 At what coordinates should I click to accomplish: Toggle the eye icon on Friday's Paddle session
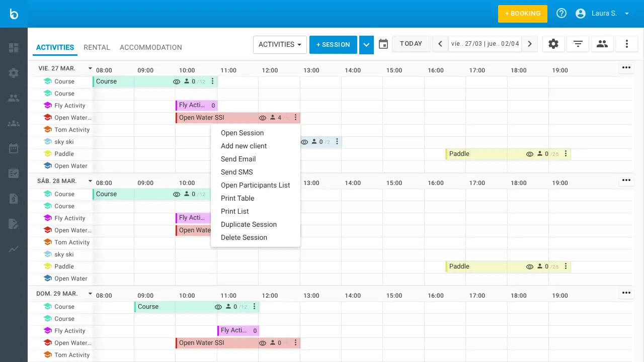[x=529, y=154]
